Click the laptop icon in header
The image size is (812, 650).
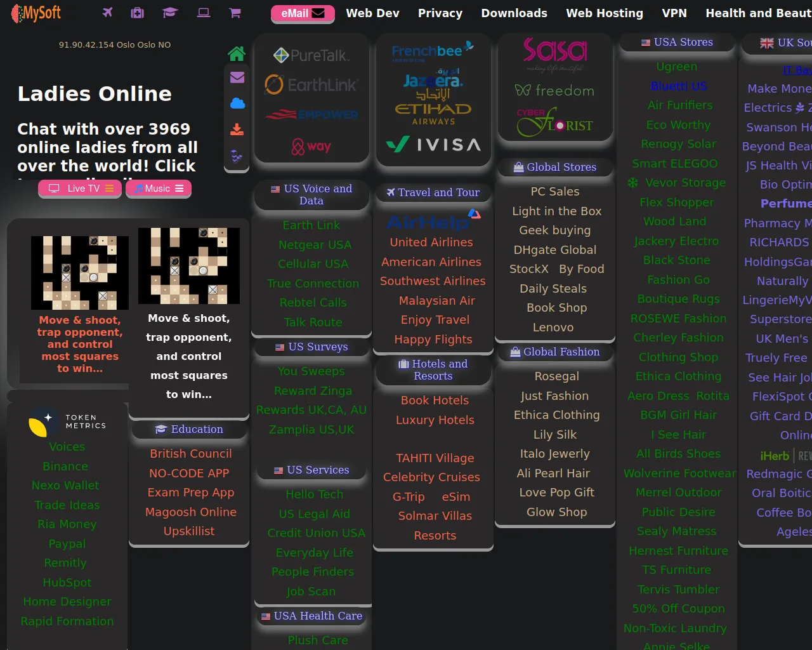click(204, 13)
